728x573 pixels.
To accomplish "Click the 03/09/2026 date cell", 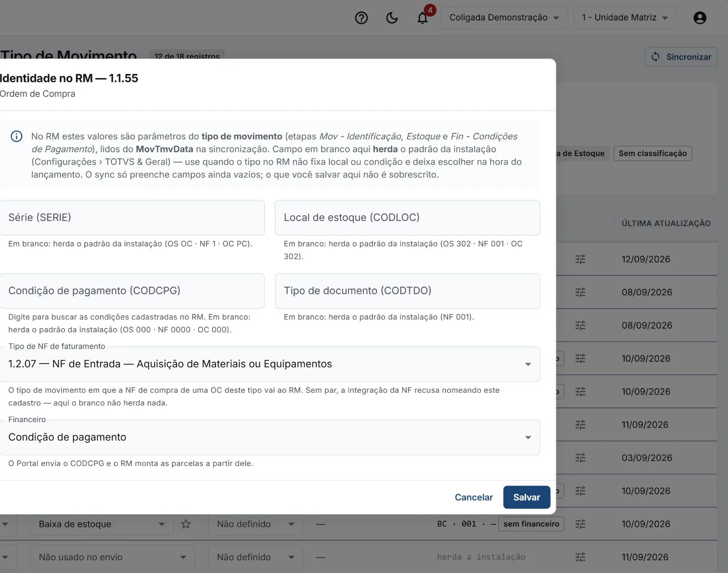I will click(x=647, y=458).
